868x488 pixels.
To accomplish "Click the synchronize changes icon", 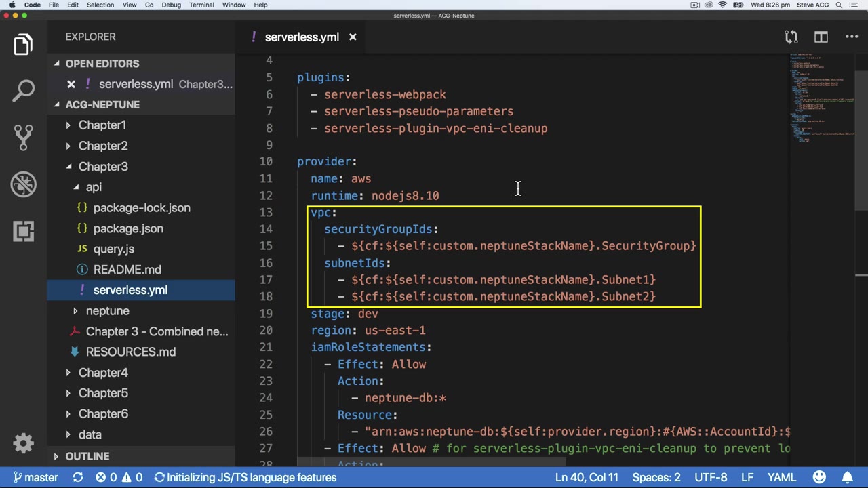I will 78,477.
